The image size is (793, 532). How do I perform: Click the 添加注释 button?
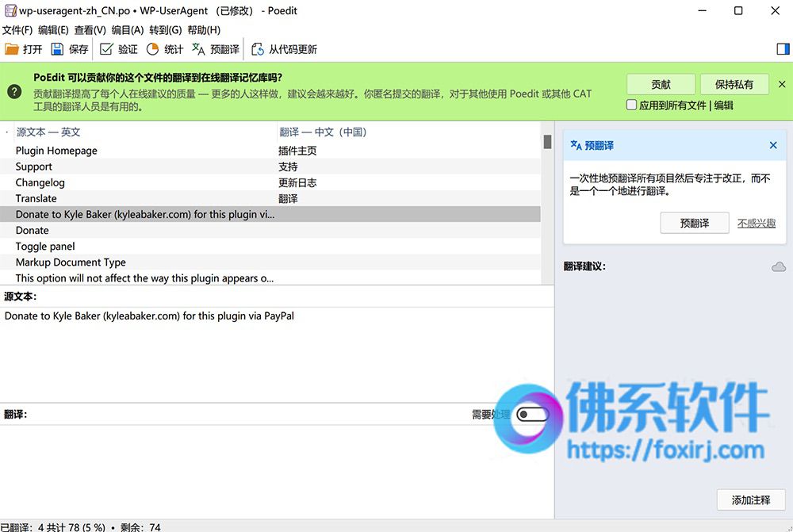pyautogui.click(x=751, y=500)
